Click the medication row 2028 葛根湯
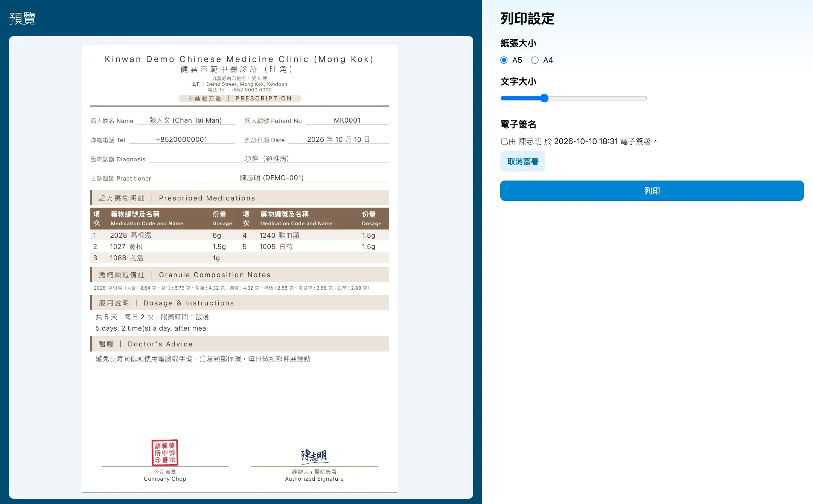 [x=130, y=235]
